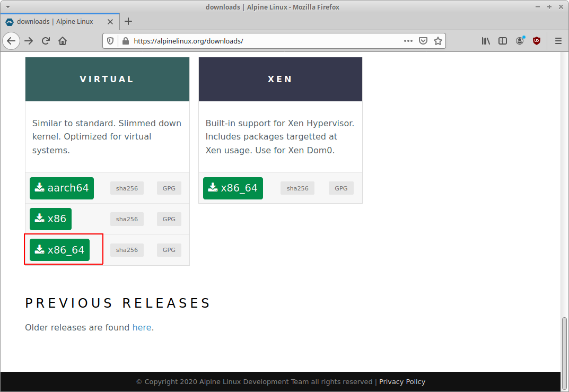Image resolution: width=569 pixels, height=392 pixels.
Task: Select the downloads | Alpine Linux tab
Action: 60,22
